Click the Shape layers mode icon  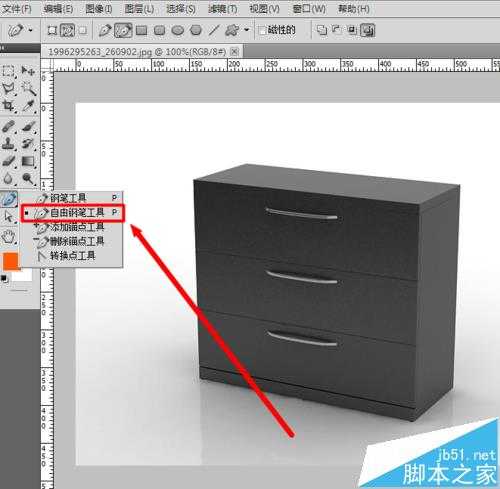[x=52, y=31]
